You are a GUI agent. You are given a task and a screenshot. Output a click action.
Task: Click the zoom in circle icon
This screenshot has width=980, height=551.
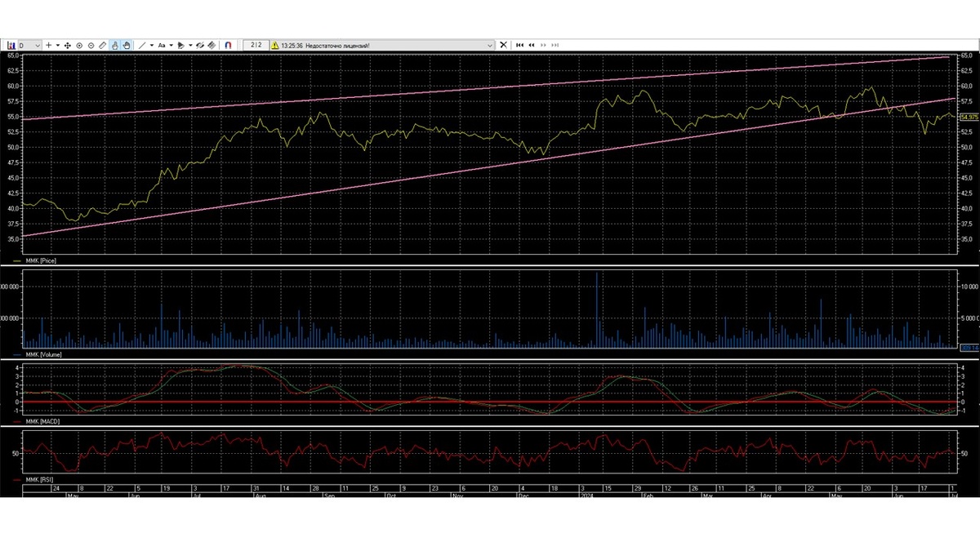pyautogui.click(x=79, y=46)
